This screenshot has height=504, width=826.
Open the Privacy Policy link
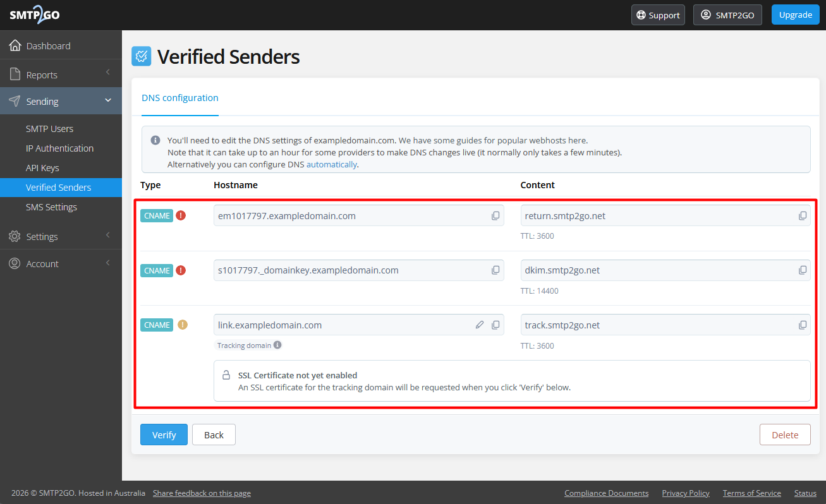pos(686,493)
